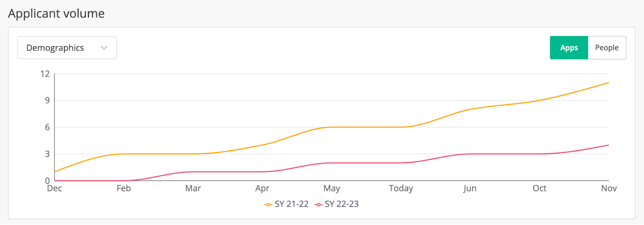Image resolution: width=644 pixels, height=225 pixels.
Task: Open the Demographics dropdown
Action: (67, 48)
